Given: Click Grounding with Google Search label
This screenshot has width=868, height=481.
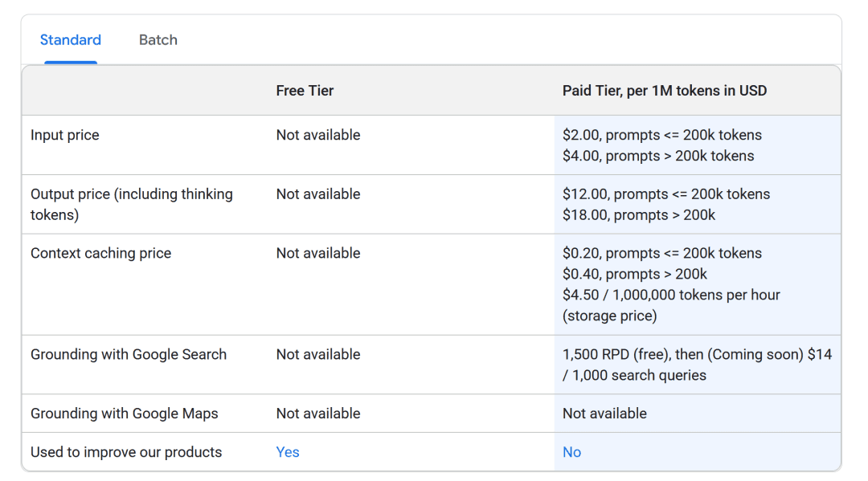Looking at the screenshot, I should [x=129, y=354].
